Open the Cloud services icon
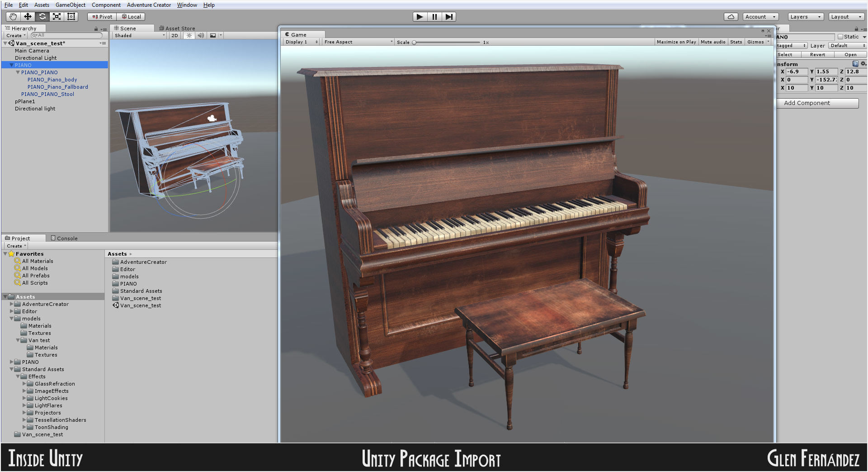 (x=731, y=17)
